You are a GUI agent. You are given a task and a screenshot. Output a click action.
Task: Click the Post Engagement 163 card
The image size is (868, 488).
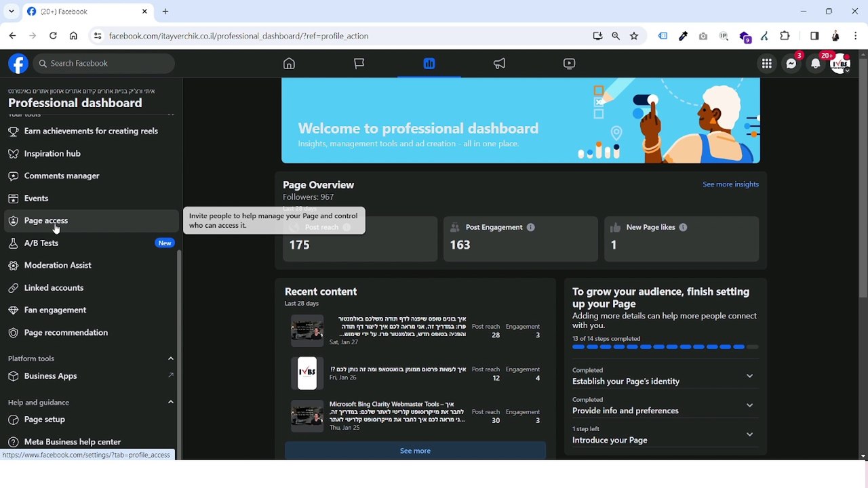(x=521, y=239)
